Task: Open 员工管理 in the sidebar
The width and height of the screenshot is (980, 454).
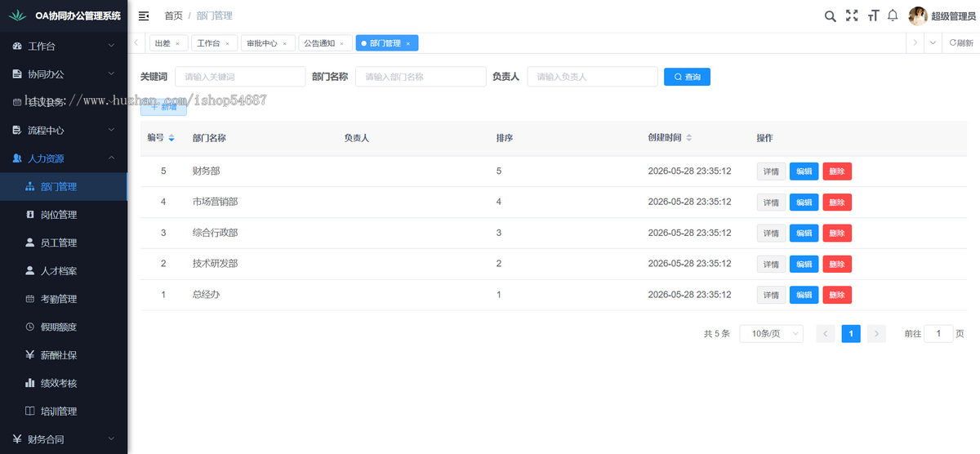Action: [64, 243]
